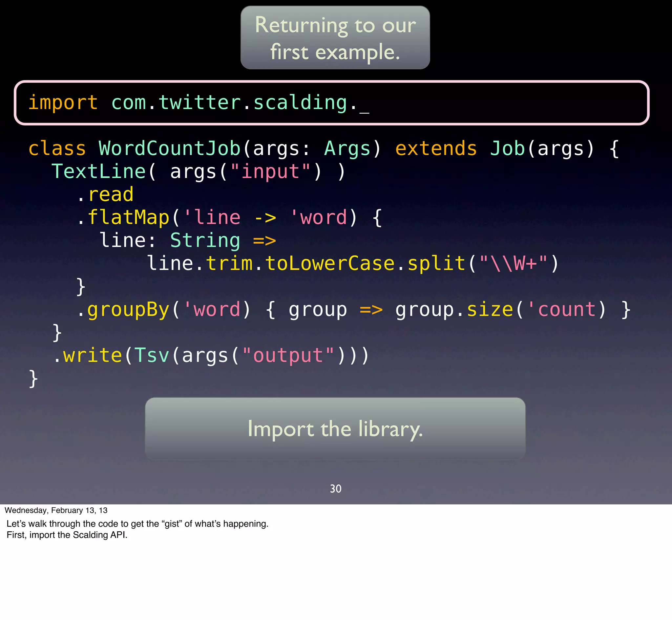
Task: Select the 'trim' method call
Action: tap(229, 263)
